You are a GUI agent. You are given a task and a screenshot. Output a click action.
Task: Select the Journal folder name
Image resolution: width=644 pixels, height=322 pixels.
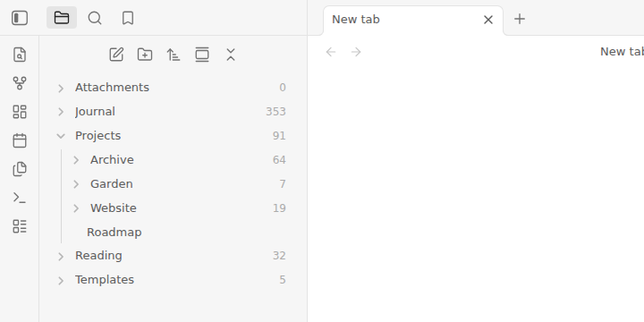pyautogui.click(x=95, y=112)
